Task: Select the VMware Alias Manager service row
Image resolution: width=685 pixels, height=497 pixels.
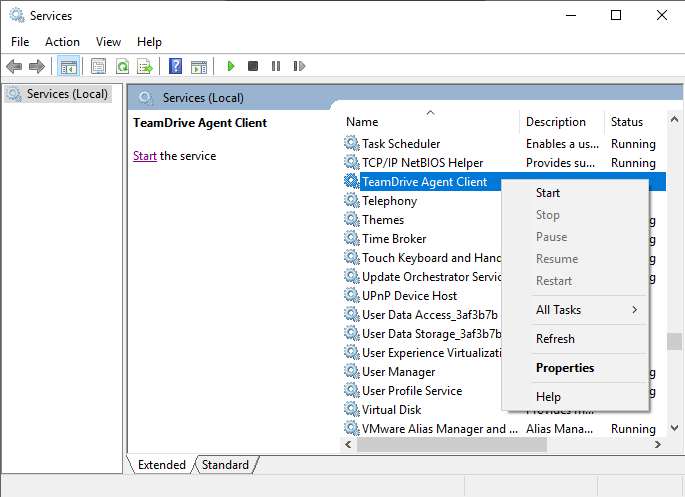Action: [504, 428]
